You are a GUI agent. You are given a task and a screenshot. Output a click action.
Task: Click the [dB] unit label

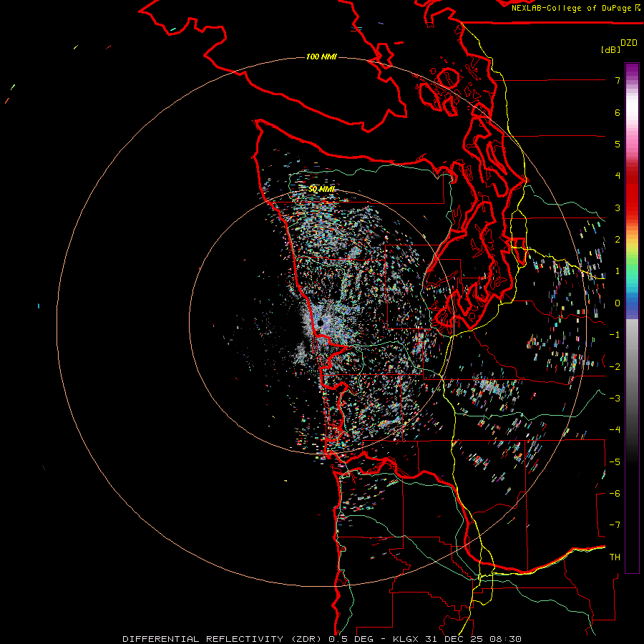[x=610, y=49]
